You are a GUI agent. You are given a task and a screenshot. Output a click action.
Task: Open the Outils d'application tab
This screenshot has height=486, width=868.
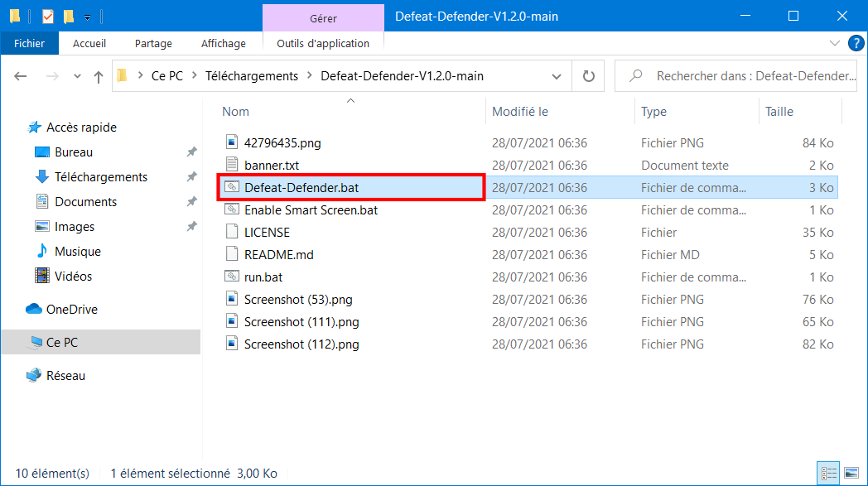coord(323,43)
